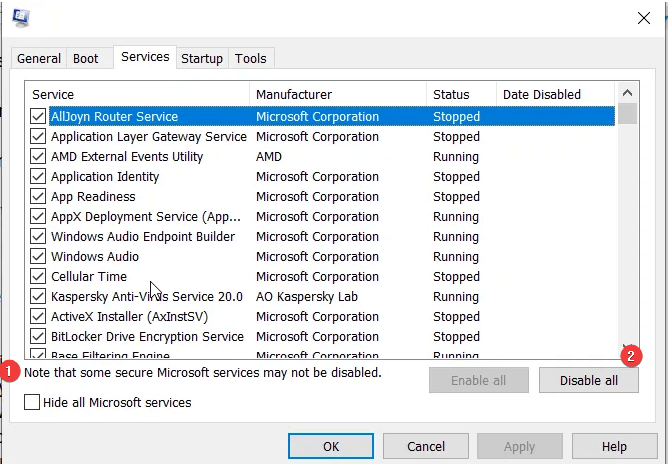This screenshot has width=668, height=465.
Task: Sort the list by Service column header
Action: coord(138,95)
